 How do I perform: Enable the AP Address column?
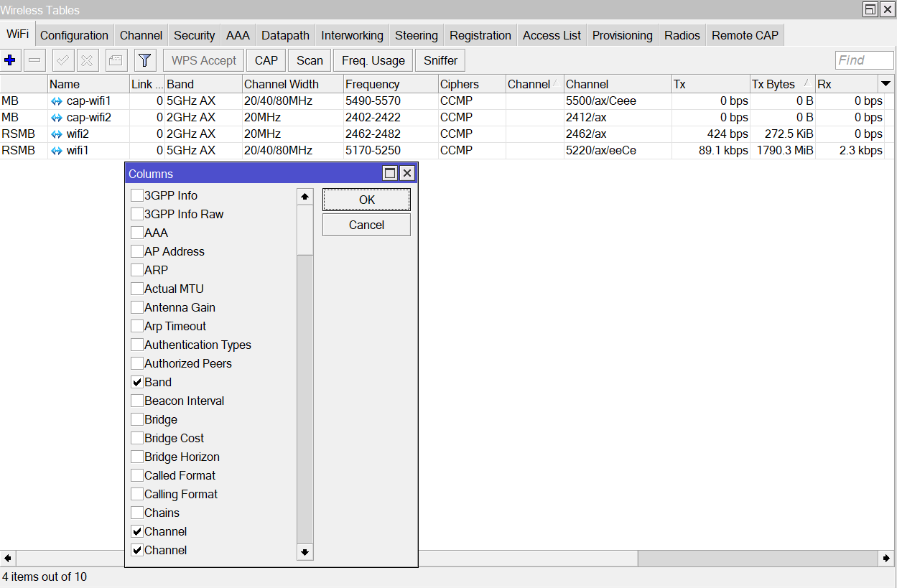click(137, 251)
